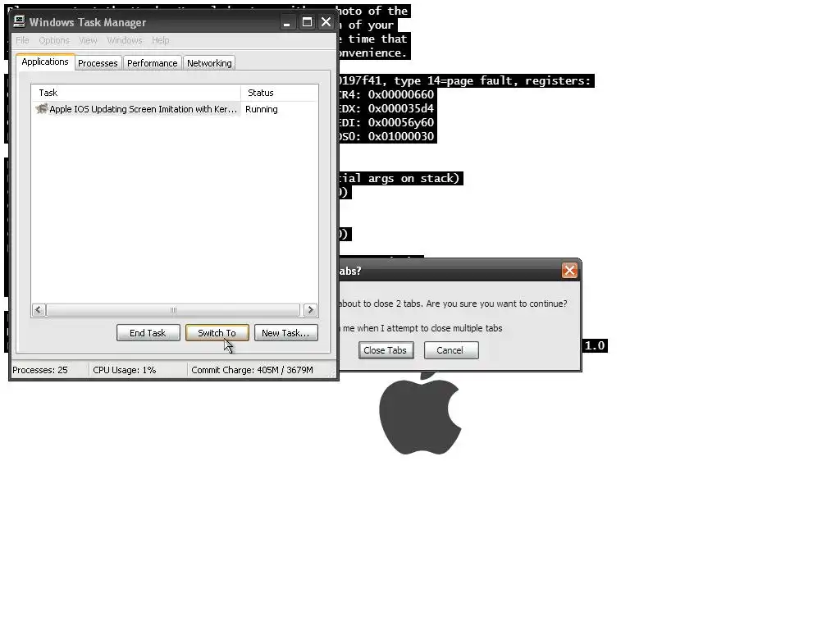The height and width of the screenshot is (630, 840).
Task: Click the task list right scroll arrow
Action: (311, 309)
